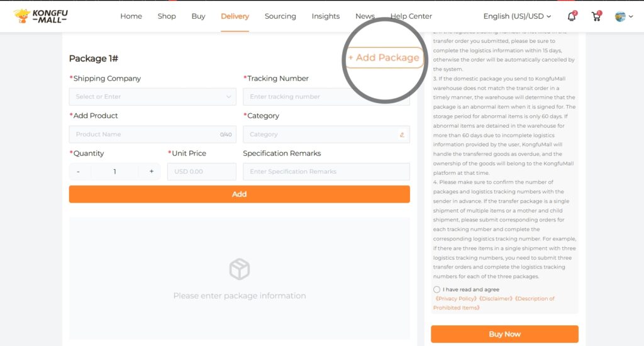Decrease quantity with minus button
This screenshot has width=644, height=346.
(x=79, y=172)
